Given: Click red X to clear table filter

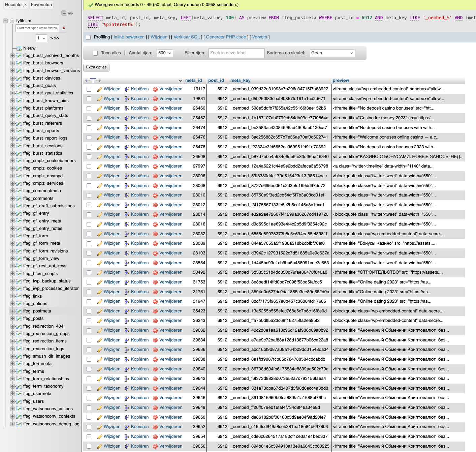Looking at the screenshot, I should (64, 28).
